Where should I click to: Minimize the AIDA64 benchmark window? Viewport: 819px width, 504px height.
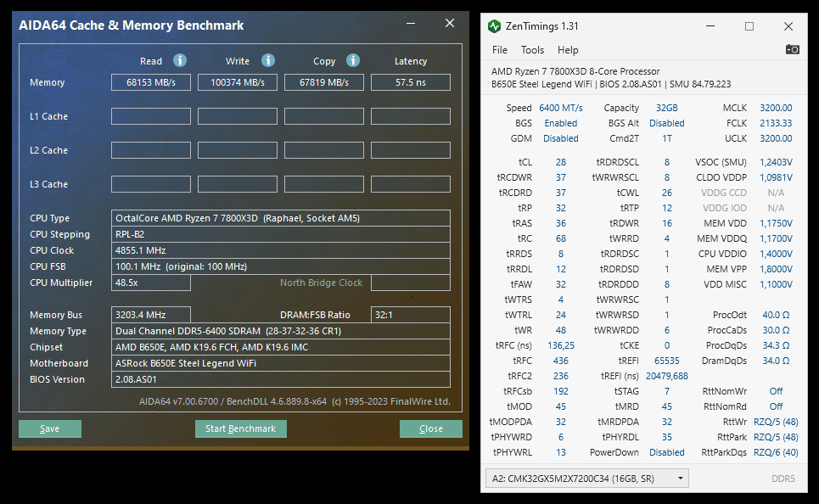tap(411, 24)
